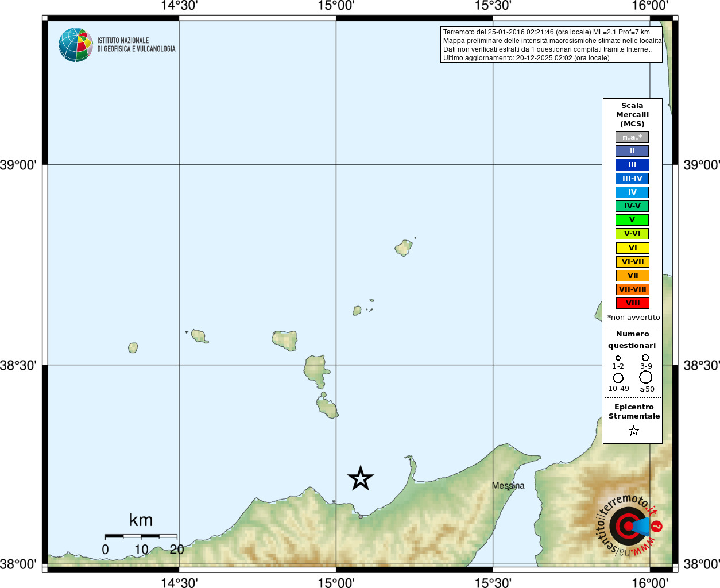Click the IV intensity legend swatch
The width and height of the screenshot is (720, 588).
click(632, 192)
